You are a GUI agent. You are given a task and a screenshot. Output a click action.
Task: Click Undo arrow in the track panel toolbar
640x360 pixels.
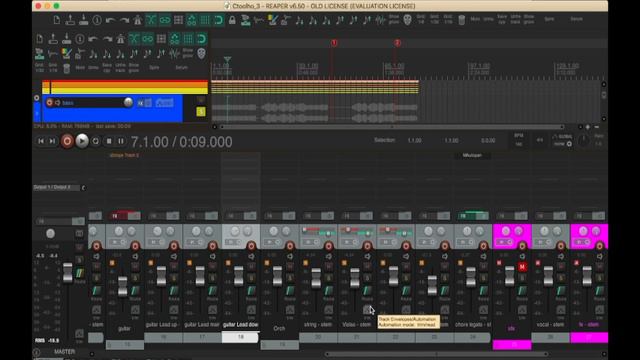pyautogui.click(x=93, y=39)
